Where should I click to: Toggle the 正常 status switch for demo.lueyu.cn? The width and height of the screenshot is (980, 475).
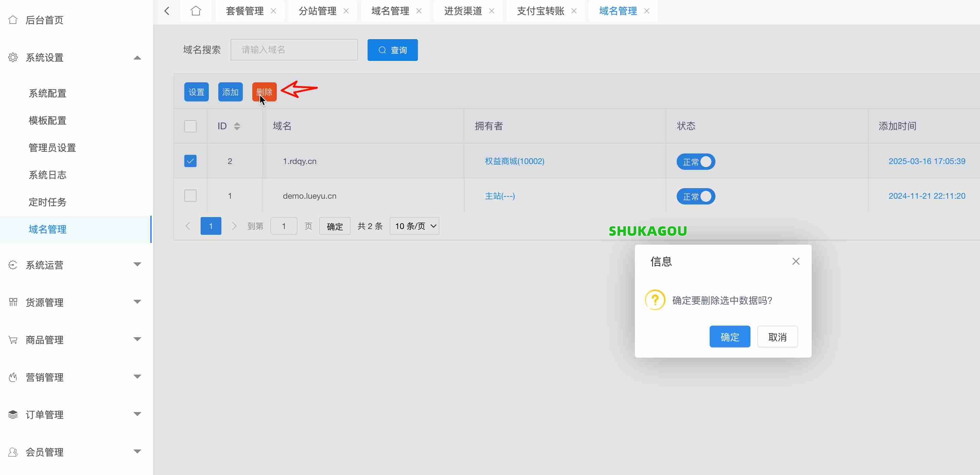pyautogui.click(x=695, y=196)
